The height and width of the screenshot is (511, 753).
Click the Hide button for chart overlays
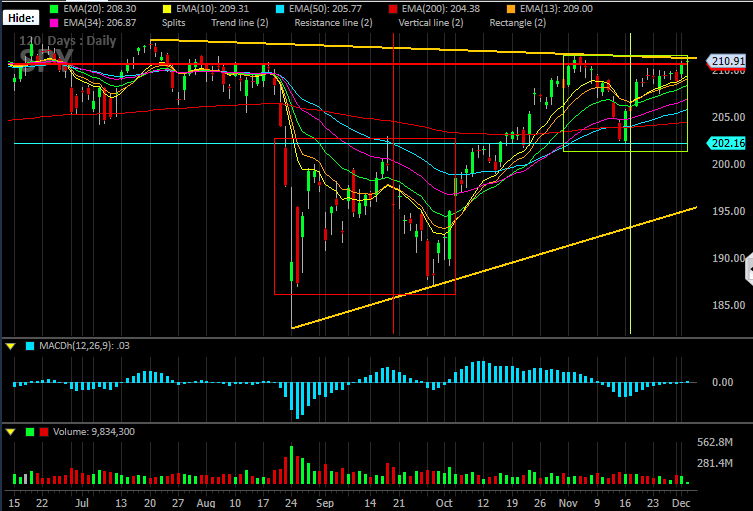pyautogui.click(x=21, y=18)
